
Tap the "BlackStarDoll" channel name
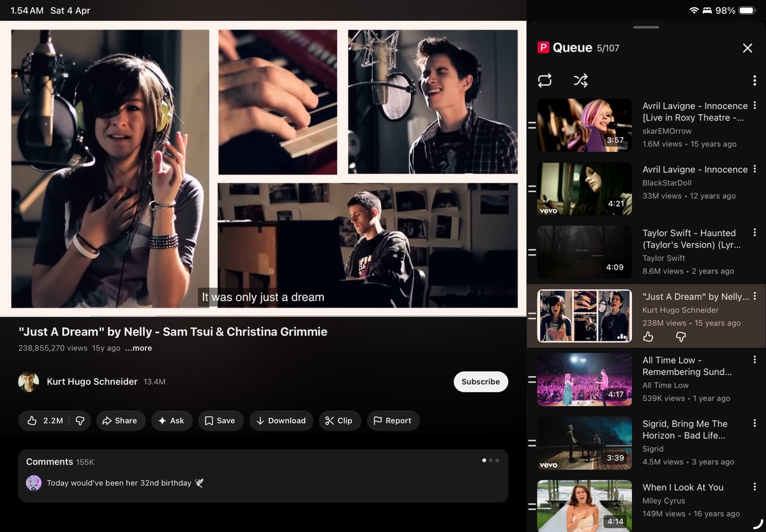click(667, 183)
